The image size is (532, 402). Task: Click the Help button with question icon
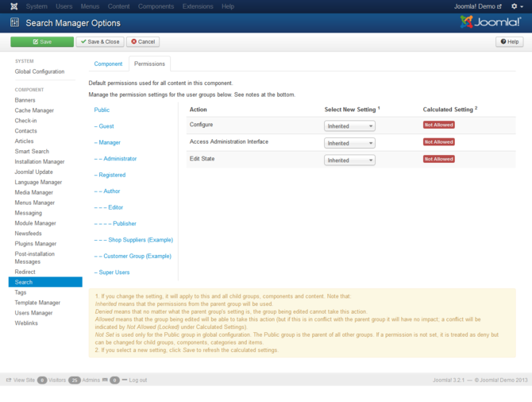[509, 41]
